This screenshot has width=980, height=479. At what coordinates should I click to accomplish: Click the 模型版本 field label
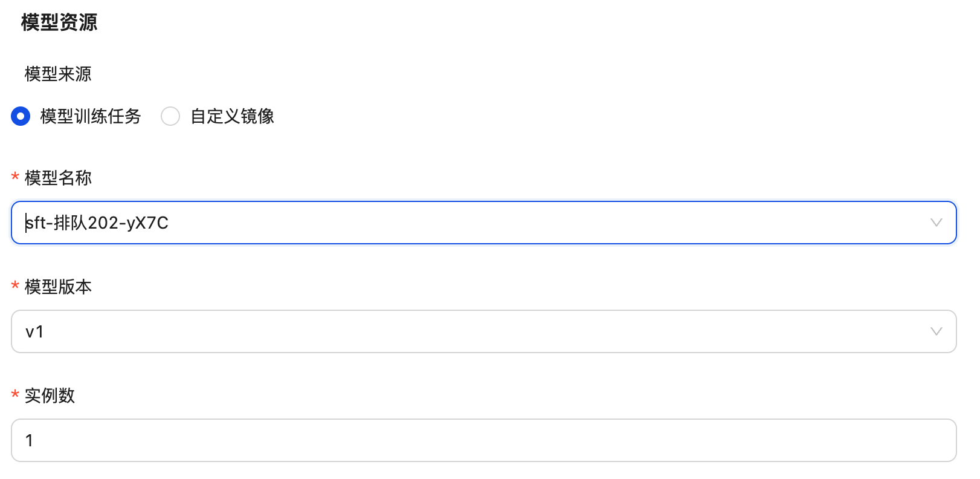pos(58,287)
